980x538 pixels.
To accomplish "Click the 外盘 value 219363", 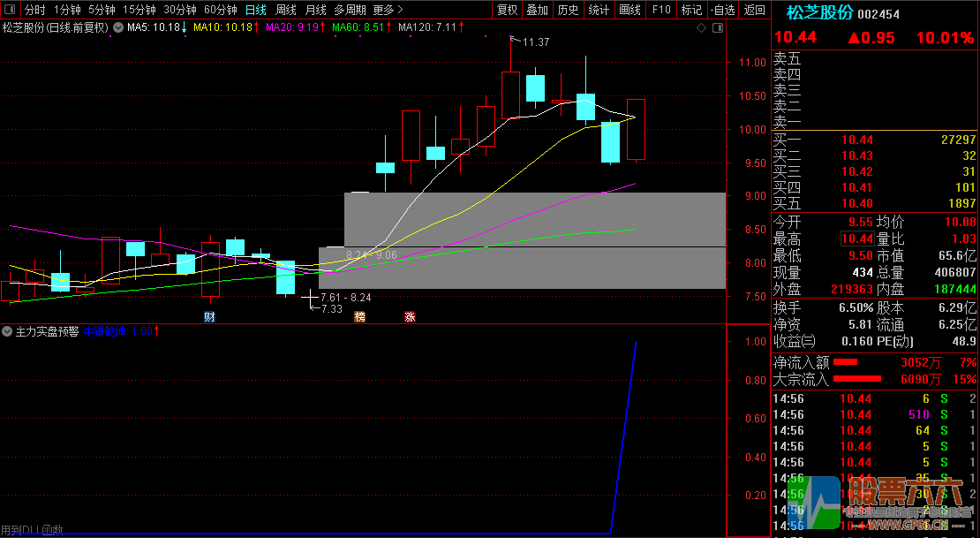I will (852, 290).
